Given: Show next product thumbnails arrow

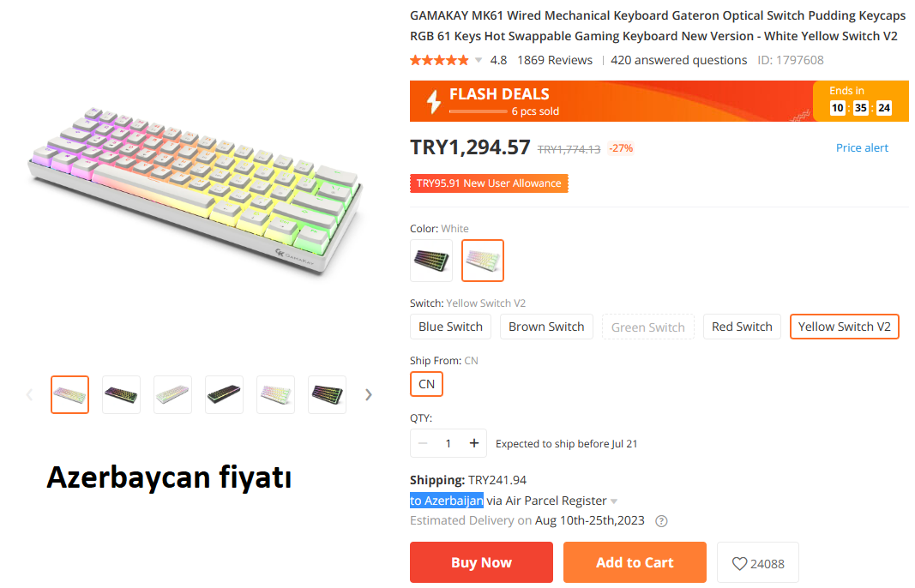Looking at the screenshot, I should (x=369, y=395).
